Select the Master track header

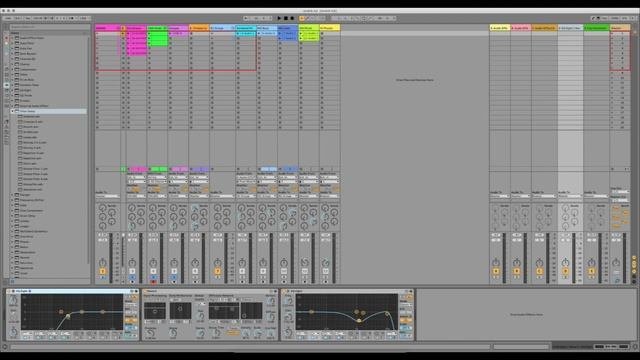(620, 28)
